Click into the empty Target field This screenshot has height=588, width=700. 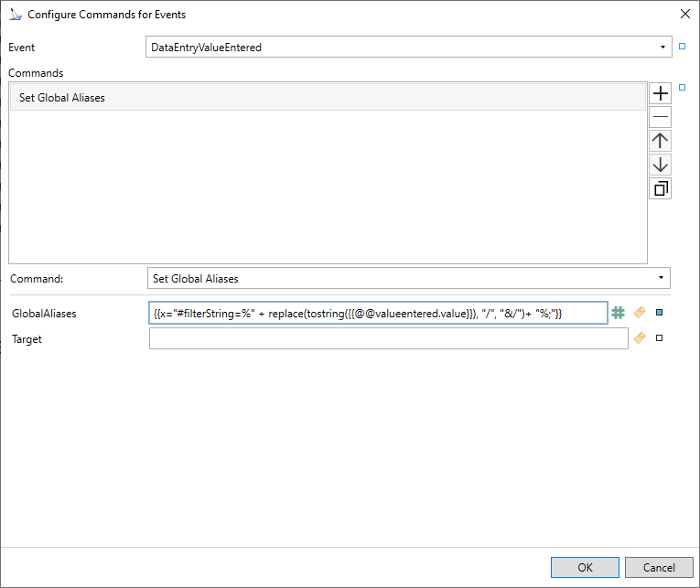pos(388,338)
